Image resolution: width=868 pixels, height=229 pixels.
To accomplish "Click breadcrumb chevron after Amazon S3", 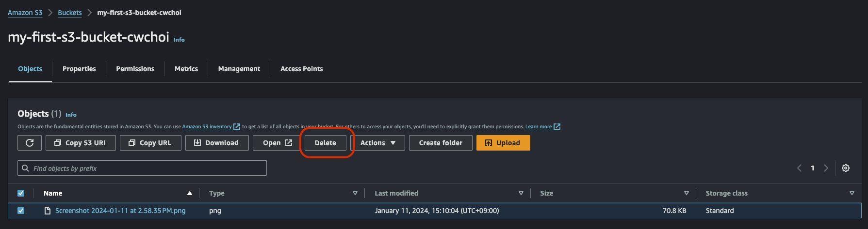I will (x=50, y=13).
